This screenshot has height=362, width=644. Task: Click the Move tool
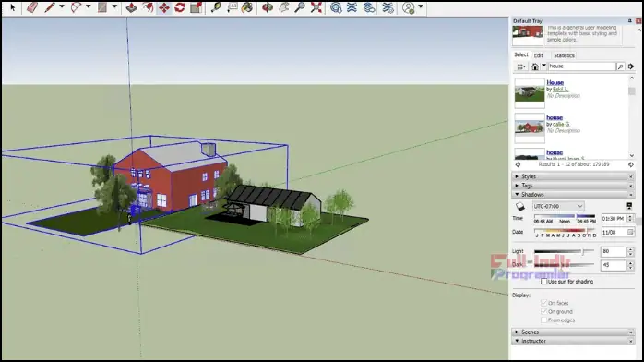point(164,7)
